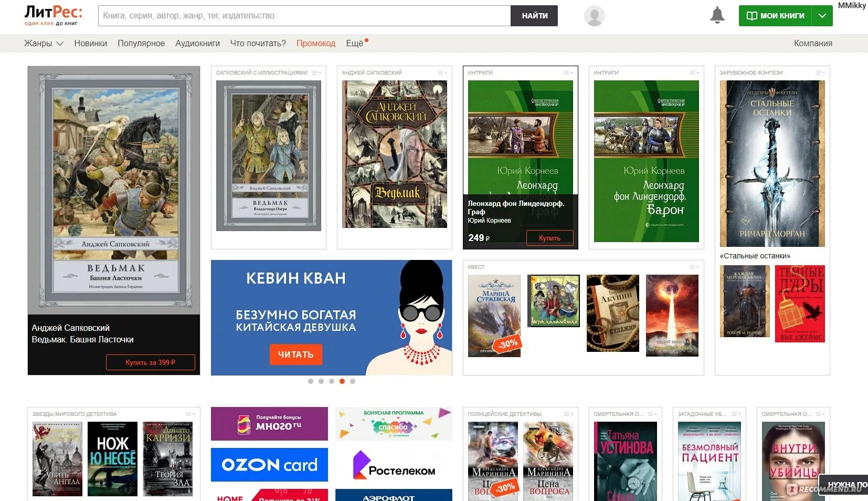The width and height of the screenshot is (868, 501).
Task: Go to Аудиокниги
Action: pyautogui.click(x=197, y=44)
